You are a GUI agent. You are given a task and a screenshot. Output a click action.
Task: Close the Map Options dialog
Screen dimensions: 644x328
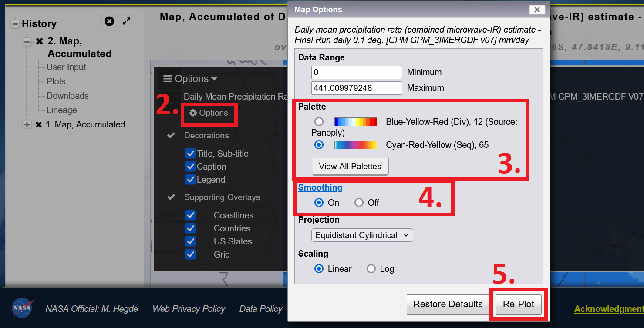point(537,10)
